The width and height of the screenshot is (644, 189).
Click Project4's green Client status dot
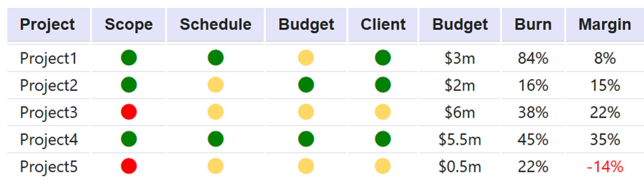(383, 139)
